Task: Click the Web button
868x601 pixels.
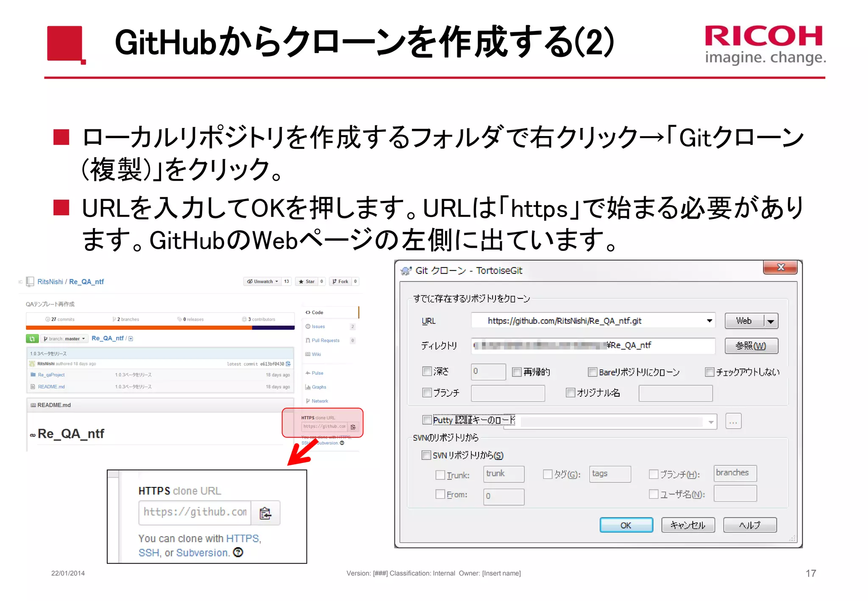Action: tap(744, 321)
